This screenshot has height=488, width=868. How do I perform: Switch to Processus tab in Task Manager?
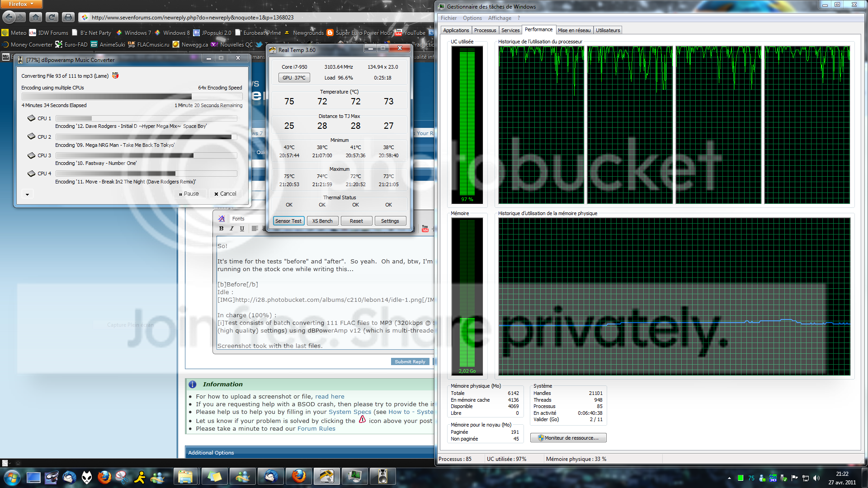pos(485,30)
